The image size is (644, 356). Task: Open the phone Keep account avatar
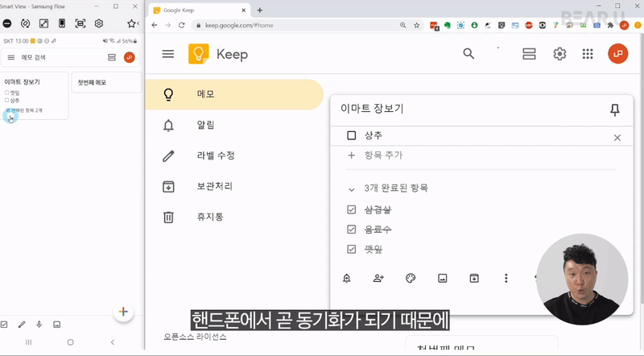pos(130,57)
